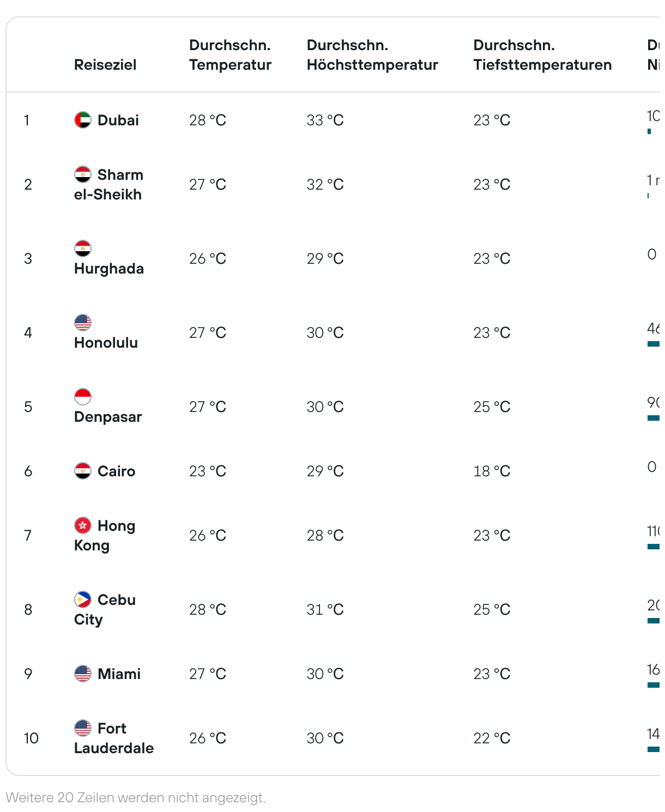Viewport: 665px width, 812px height.
Task: Click the Philippines flag beside Cebu
Action: tap(83, 599)
